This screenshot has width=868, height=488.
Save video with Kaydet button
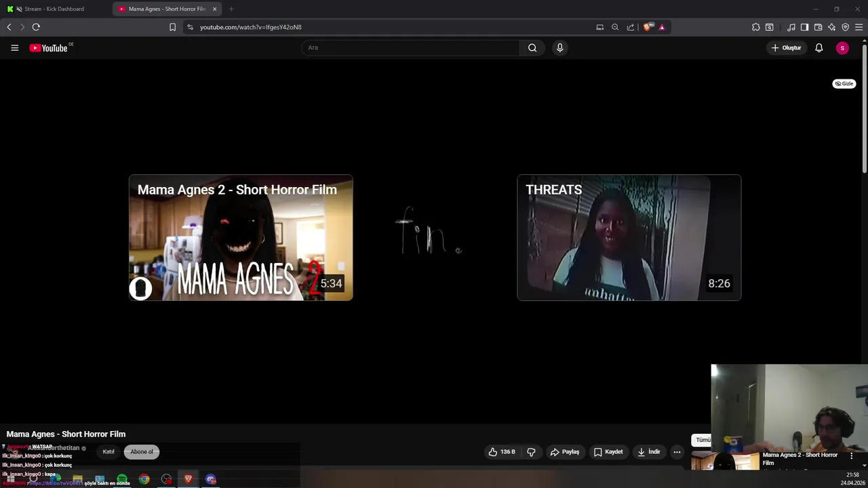tap(608, 451)
